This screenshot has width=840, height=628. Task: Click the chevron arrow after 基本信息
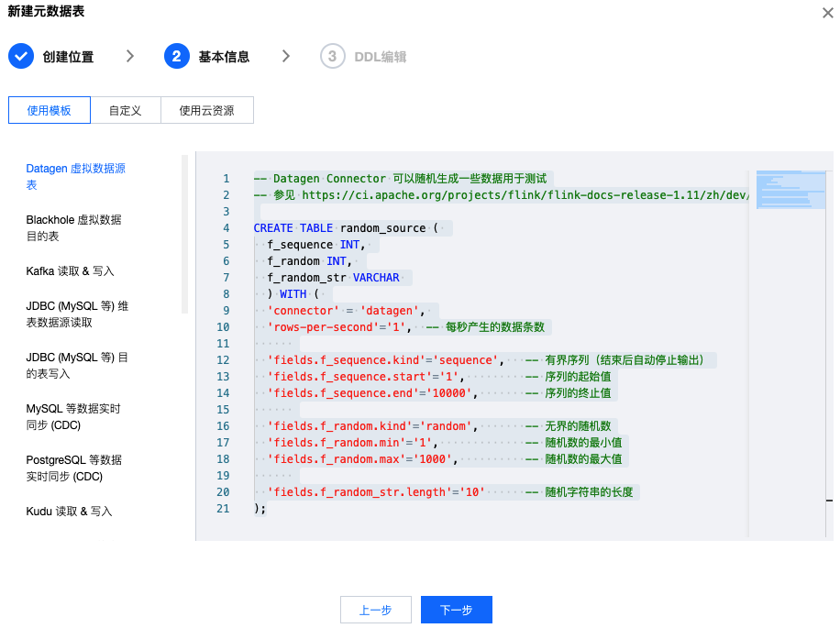[285, 56]
